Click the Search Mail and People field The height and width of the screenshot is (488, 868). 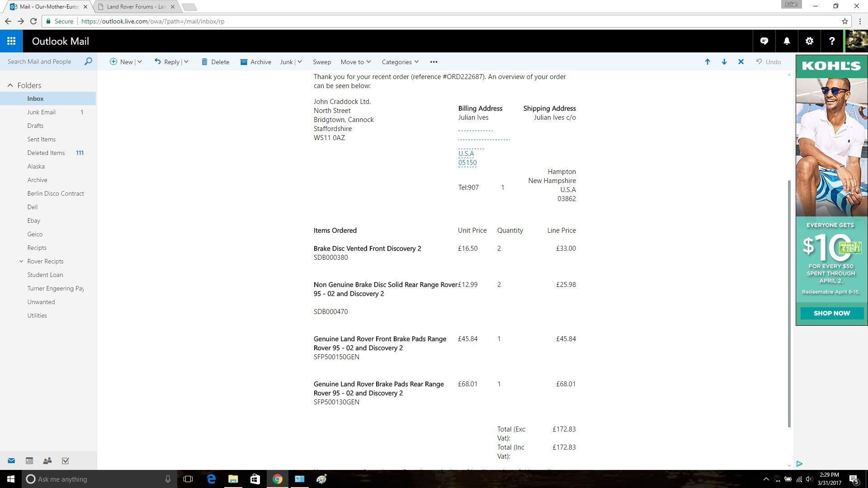41,61
